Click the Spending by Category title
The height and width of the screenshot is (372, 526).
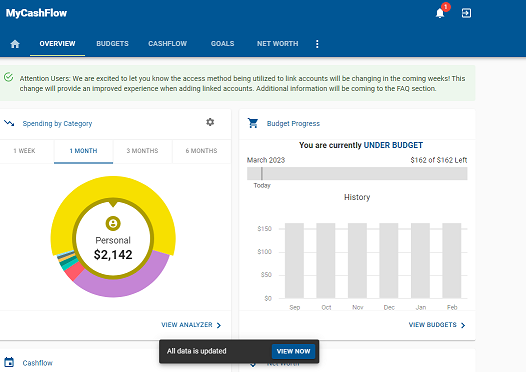coord(57,123)
